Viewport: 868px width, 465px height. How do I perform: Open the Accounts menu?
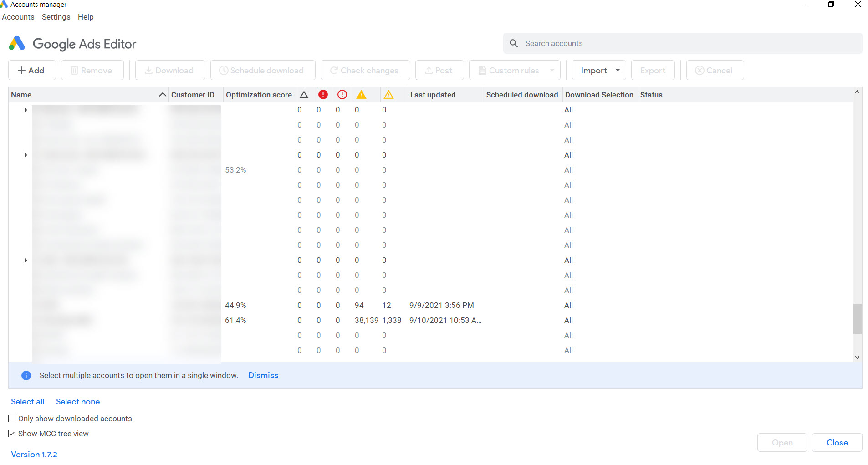point(18,17)
